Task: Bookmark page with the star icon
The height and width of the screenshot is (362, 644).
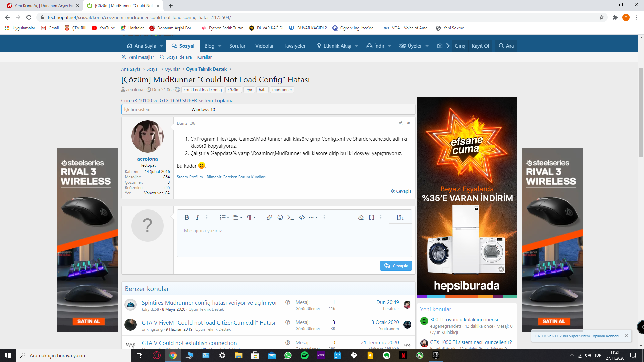Action: pos(602,17)
